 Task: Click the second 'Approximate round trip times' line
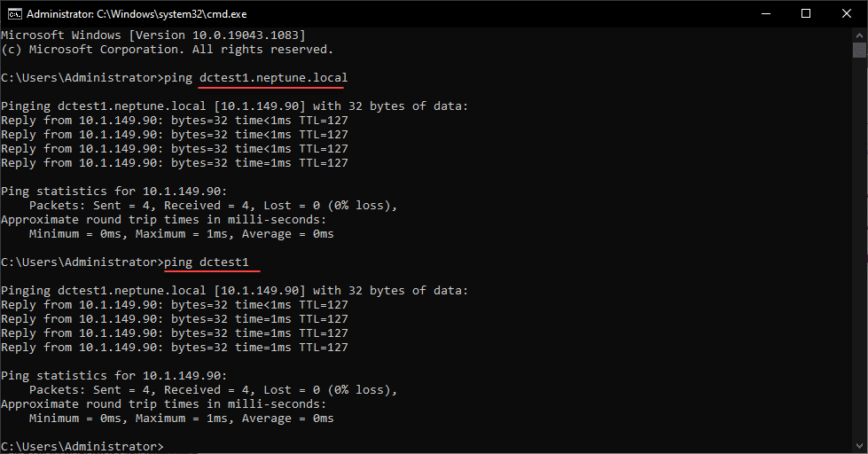click(163, 404)
